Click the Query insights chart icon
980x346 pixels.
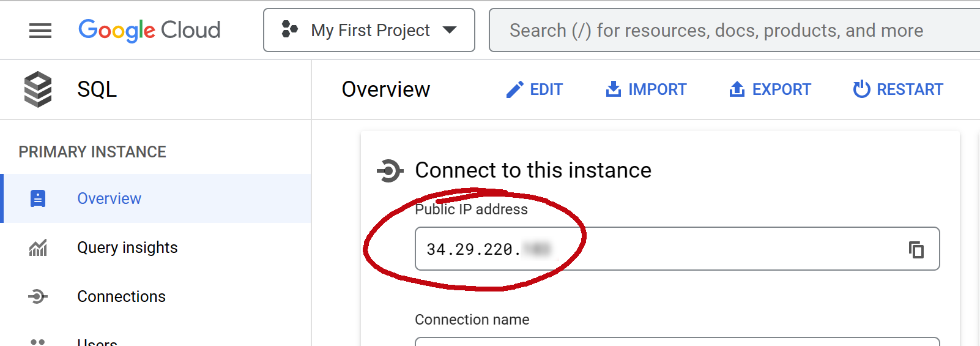(x=38, y=247)
